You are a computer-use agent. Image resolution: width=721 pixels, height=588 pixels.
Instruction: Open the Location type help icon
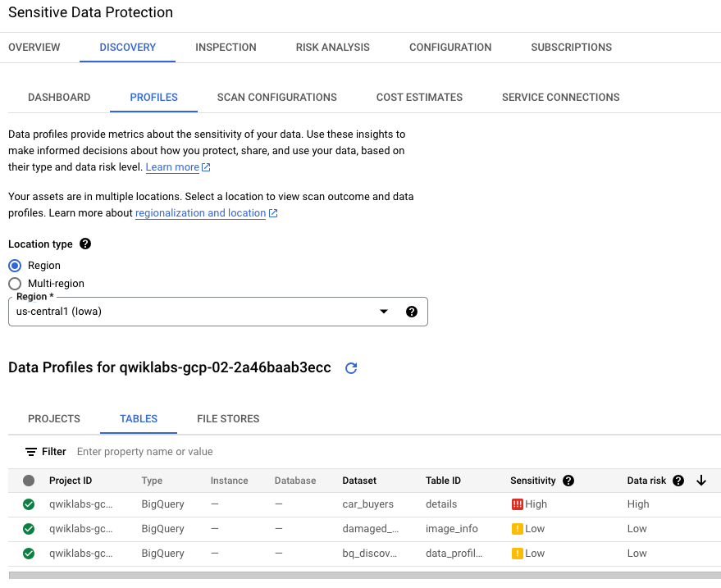tap(85, 244)
